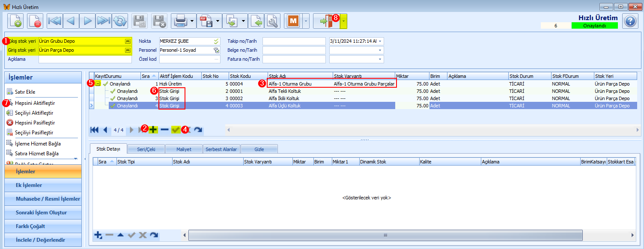
Task: Click Satıra Hizmet Bağla
Action: tap(37, 154)
